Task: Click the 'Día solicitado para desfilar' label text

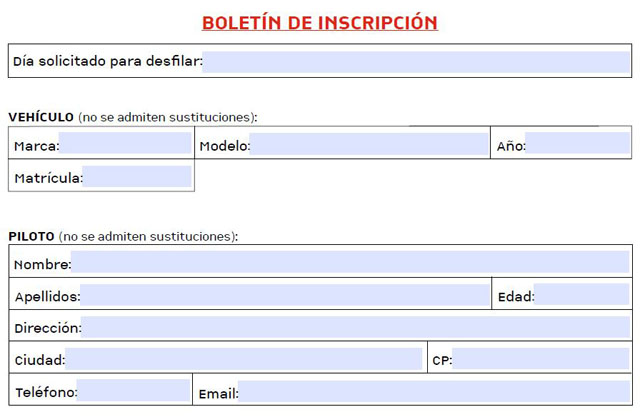Action: click(x=107, y=62)
